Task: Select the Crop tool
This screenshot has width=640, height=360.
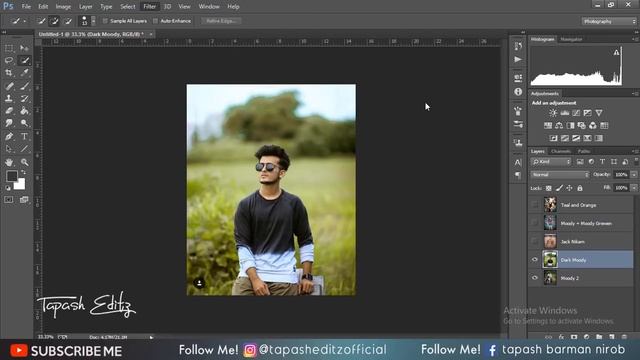Action: [x=9, y=73]
